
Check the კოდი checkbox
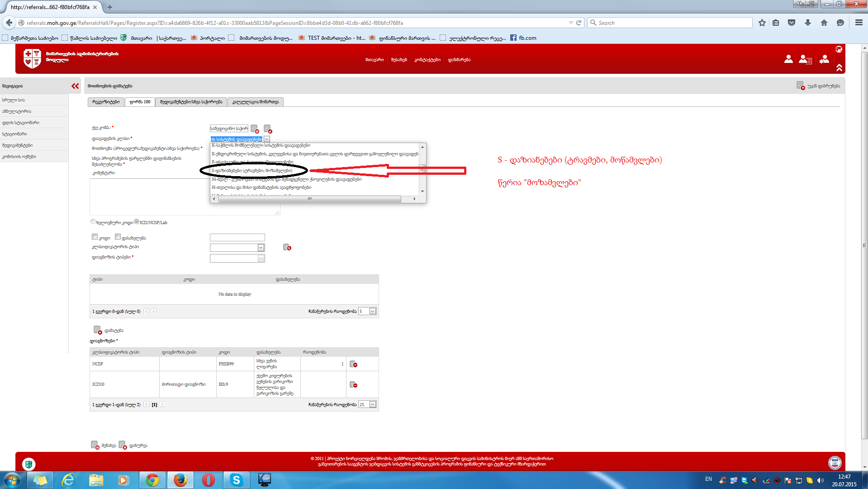click(95, 237)
